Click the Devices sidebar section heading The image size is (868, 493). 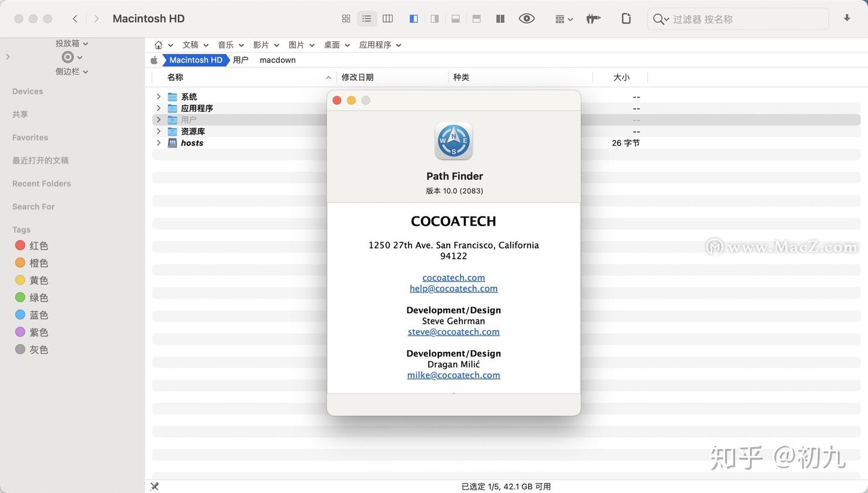(28, 92)
